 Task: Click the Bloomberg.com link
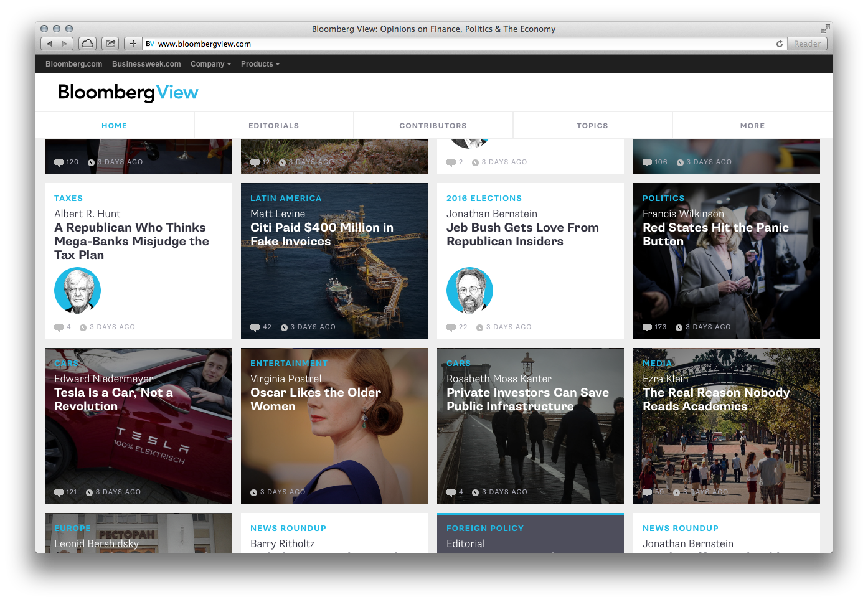(x=73, y=64)
